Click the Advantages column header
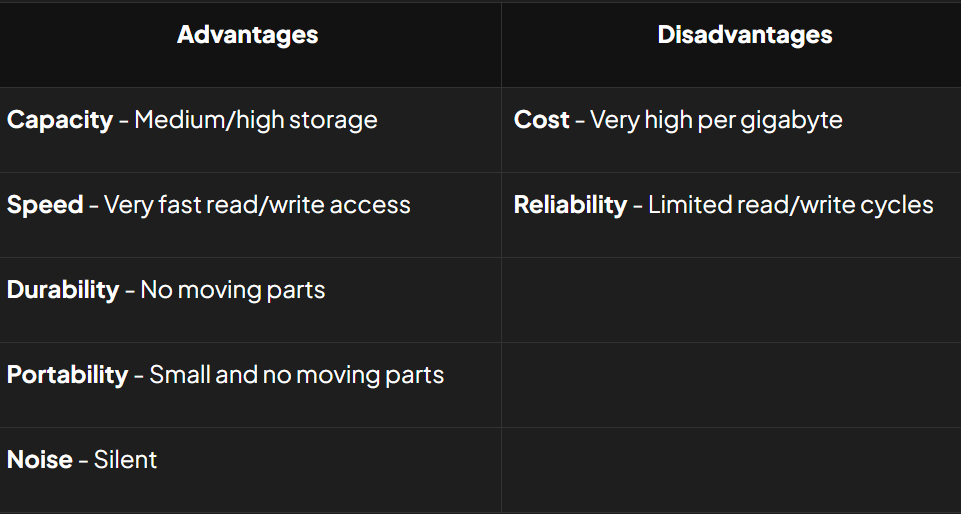Screen dimensions: 961x514 tap(248, 35)
